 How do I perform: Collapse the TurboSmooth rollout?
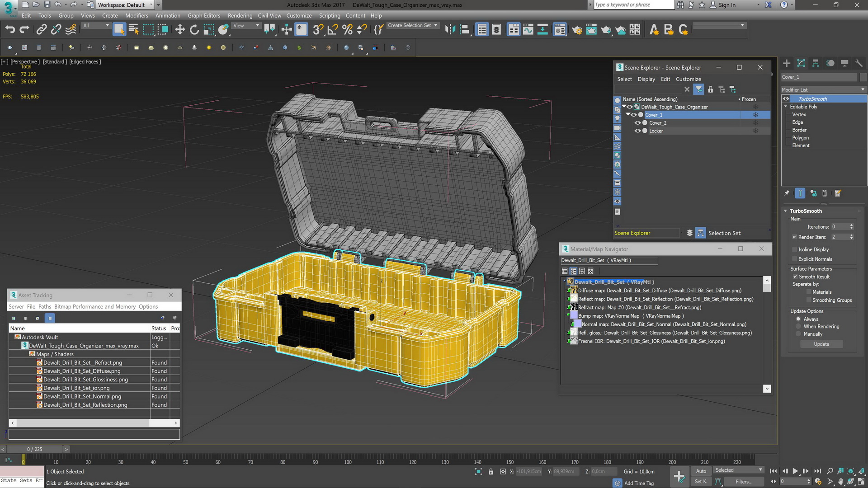tap(786, 211)
